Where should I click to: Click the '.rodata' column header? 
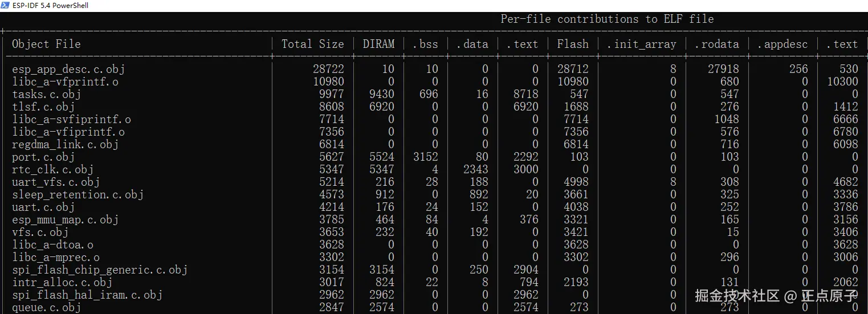pos(716,44)
